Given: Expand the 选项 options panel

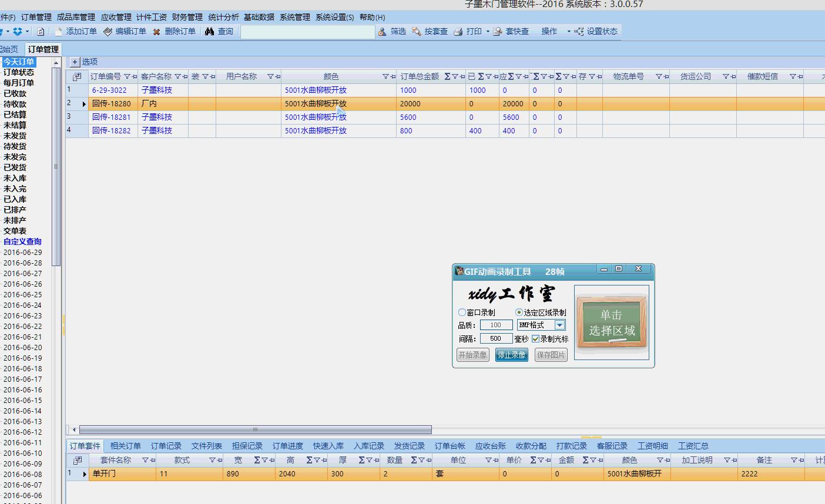Looking at the screenshot, I should (75, 62).
